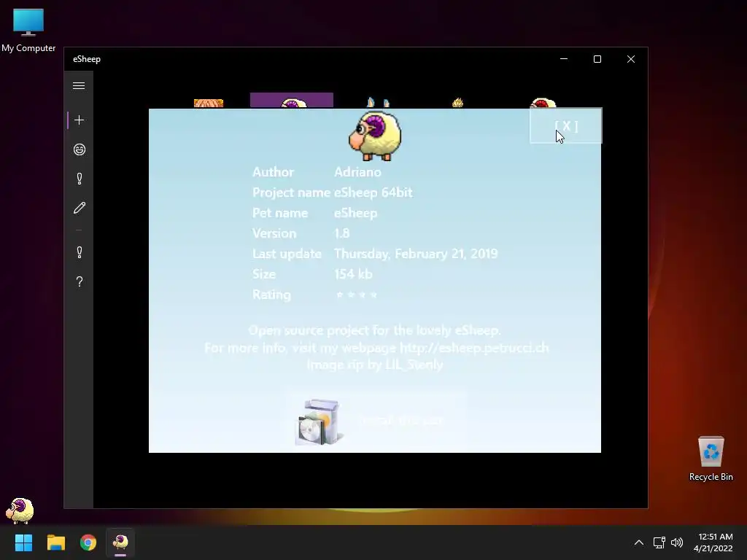Select the pencil edit icon in sidebar

click(79, 208)
